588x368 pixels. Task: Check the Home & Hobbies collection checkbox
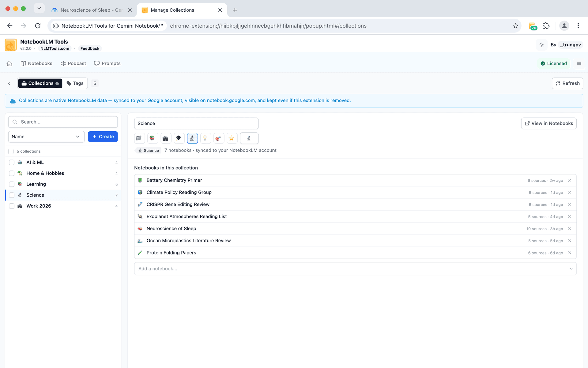[12, 173]
